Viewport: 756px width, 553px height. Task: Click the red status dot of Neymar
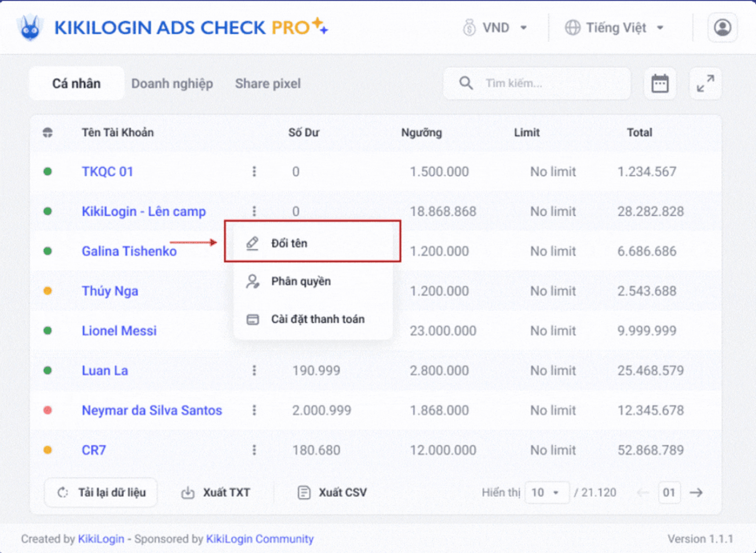48,410
